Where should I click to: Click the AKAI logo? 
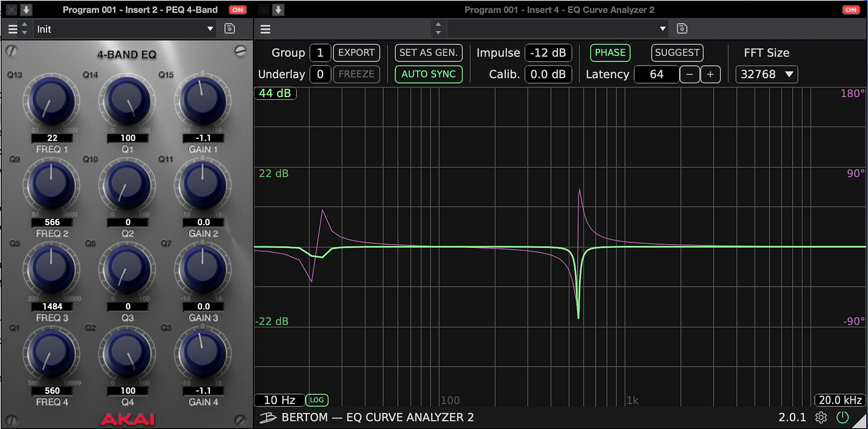coord(127,419)
